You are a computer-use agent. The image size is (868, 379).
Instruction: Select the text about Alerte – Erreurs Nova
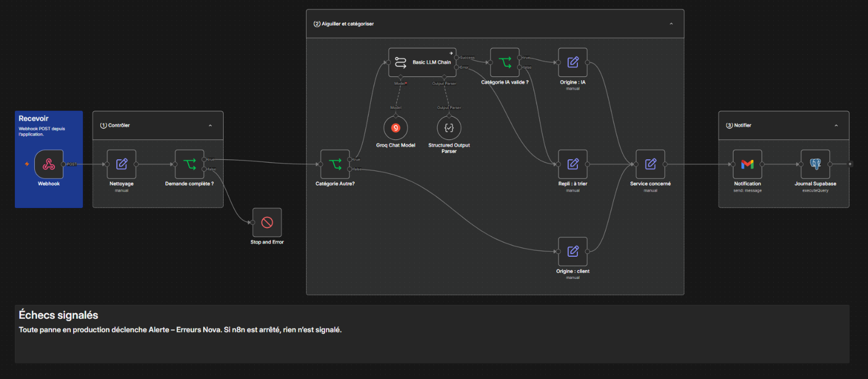pos(180,330)
